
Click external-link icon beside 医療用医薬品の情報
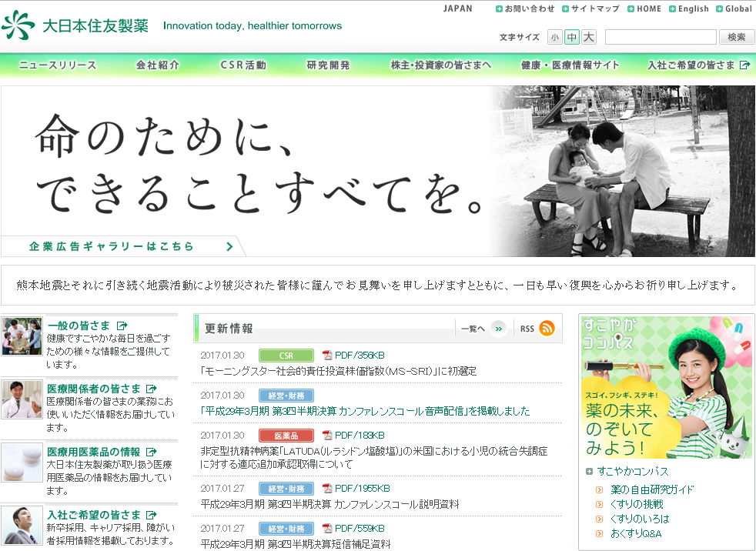[152, 452]
